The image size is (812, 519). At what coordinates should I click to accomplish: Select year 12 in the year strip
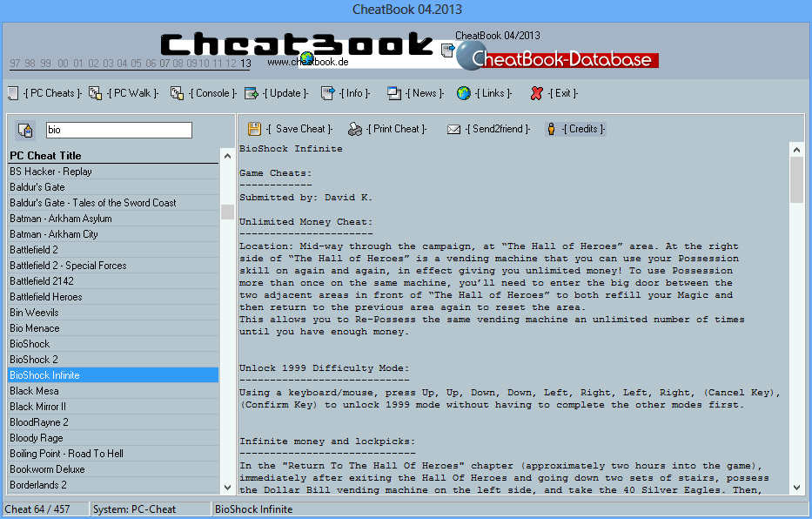tap(231, 64)
